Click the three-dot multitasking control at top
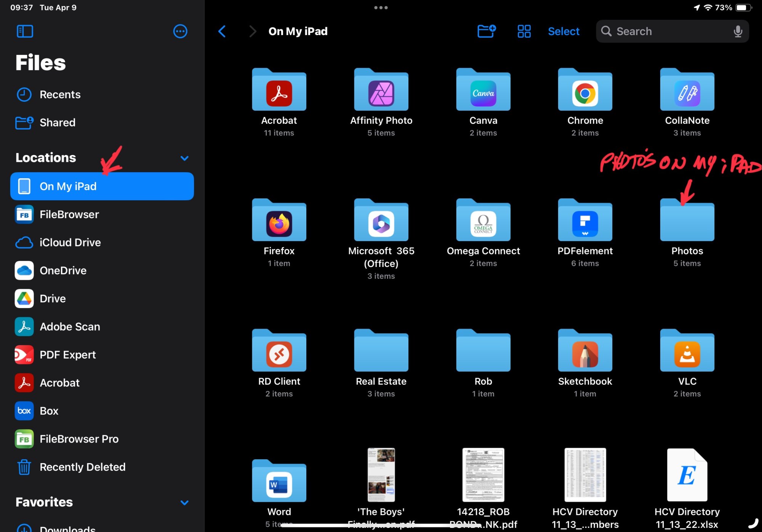The width and height of the screenshot is (762, 532). click(x=381, y=8)
